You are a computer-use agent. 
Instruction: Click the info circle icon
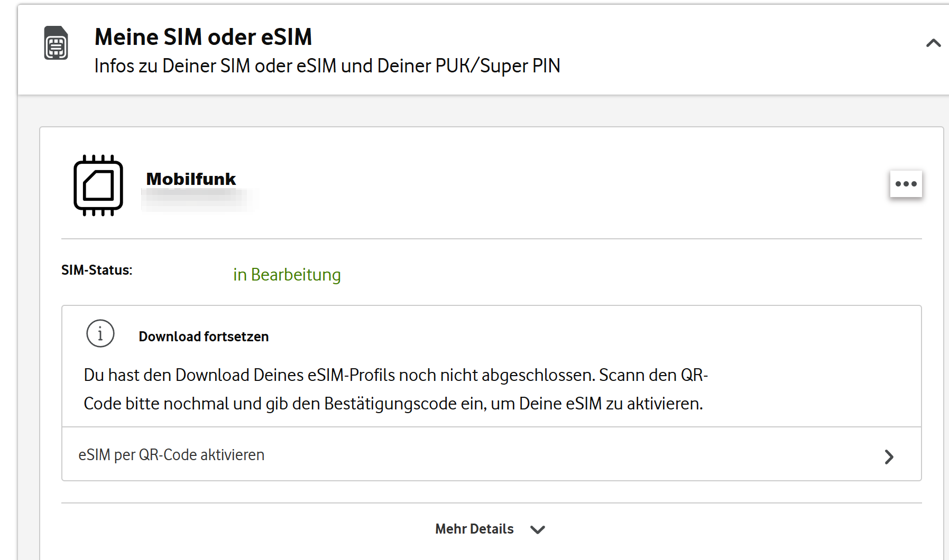100,333
